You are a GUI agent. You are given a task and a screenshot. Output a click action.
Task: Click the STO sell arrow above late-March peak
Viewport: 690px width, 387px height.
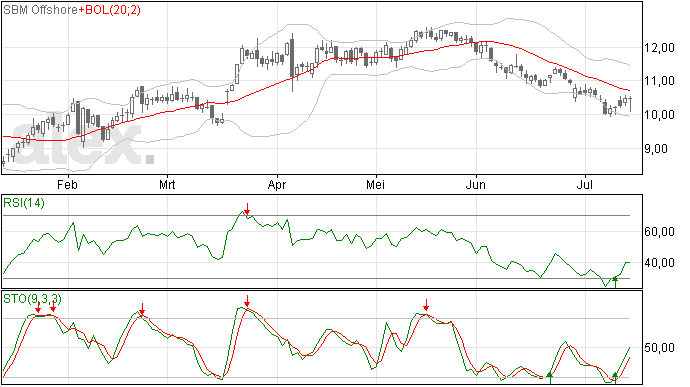point(247,301)
